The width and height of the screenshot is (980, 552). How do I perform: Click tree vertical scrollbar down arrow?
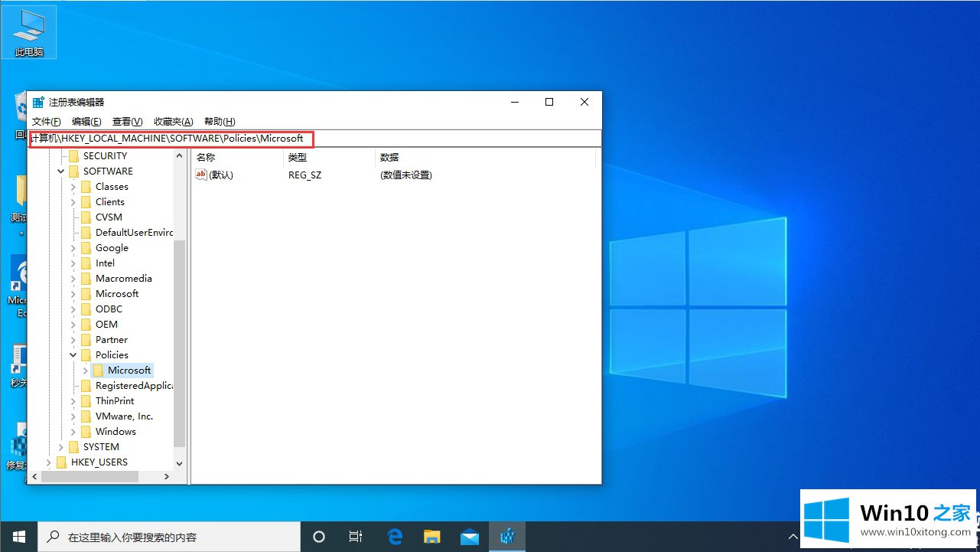(x=180, y=463)
